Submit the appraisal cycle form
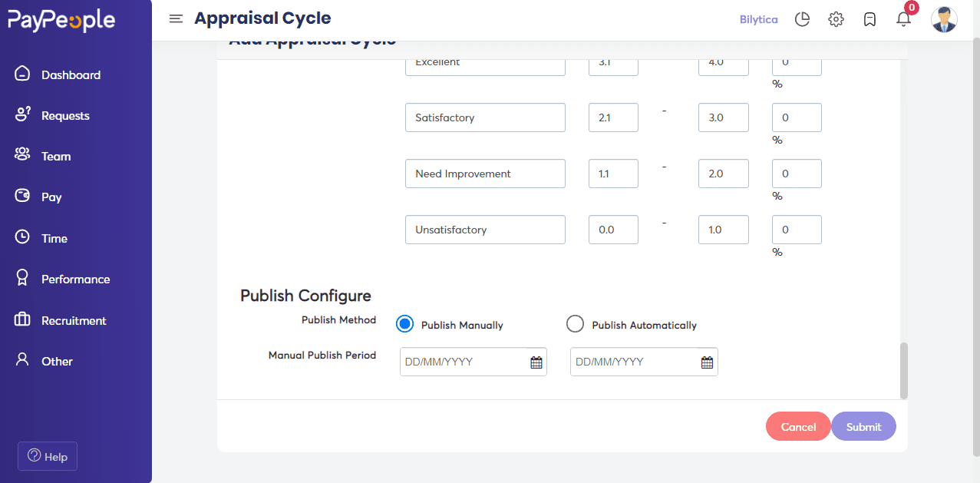The width and height of the screenshot is (980, 483). [863, 427]
